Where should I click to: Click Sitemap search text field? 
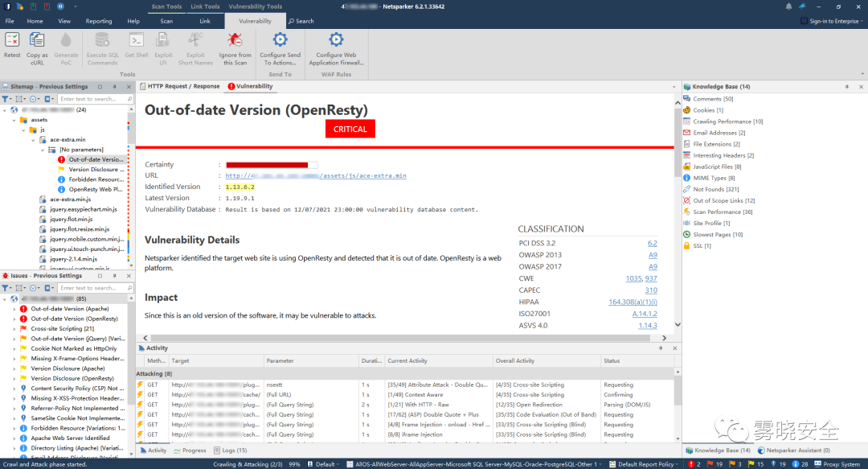[95, 99]
